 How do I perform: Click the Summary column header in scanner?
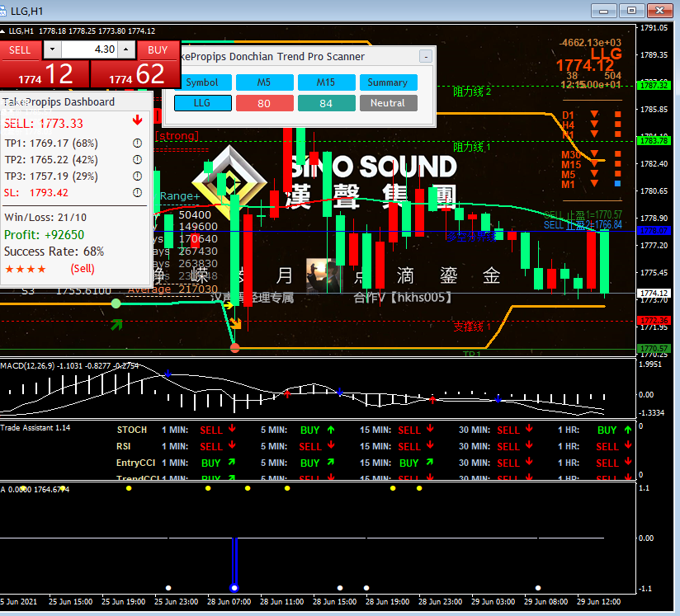pos(388,82)
